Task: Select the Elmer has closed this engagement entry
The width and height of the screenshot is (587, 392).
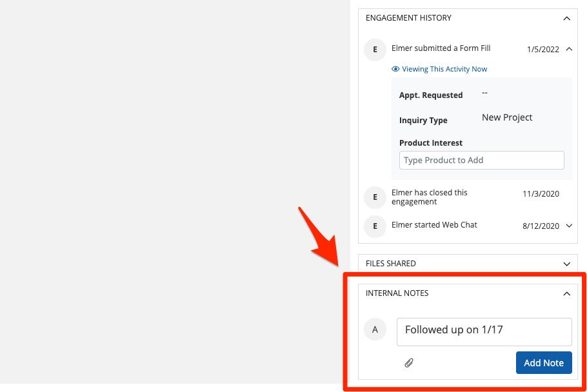Action: [430, 197]
